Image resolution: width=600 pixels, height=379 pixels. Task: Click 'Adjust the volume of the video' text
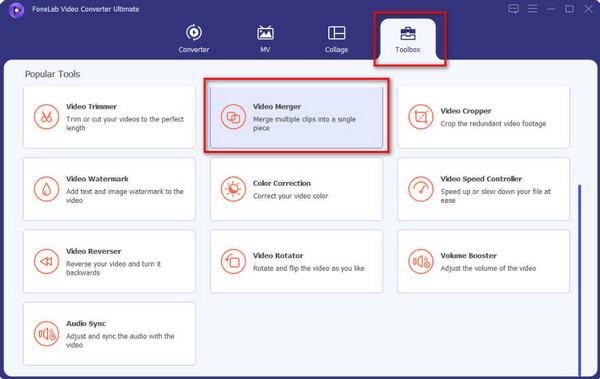pyautogui.click(x=488, y=268)
